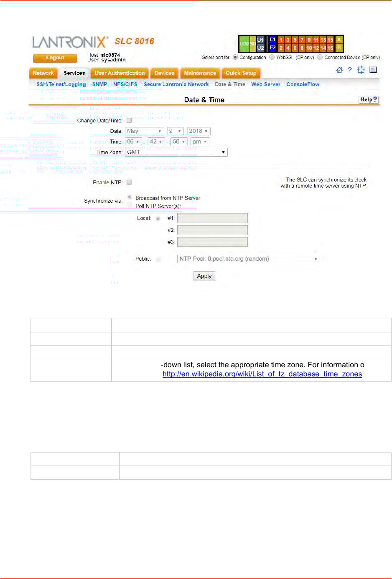
Task: Open the SNMP submenu item
Action: pyautogui.click(x=99, y=84)
